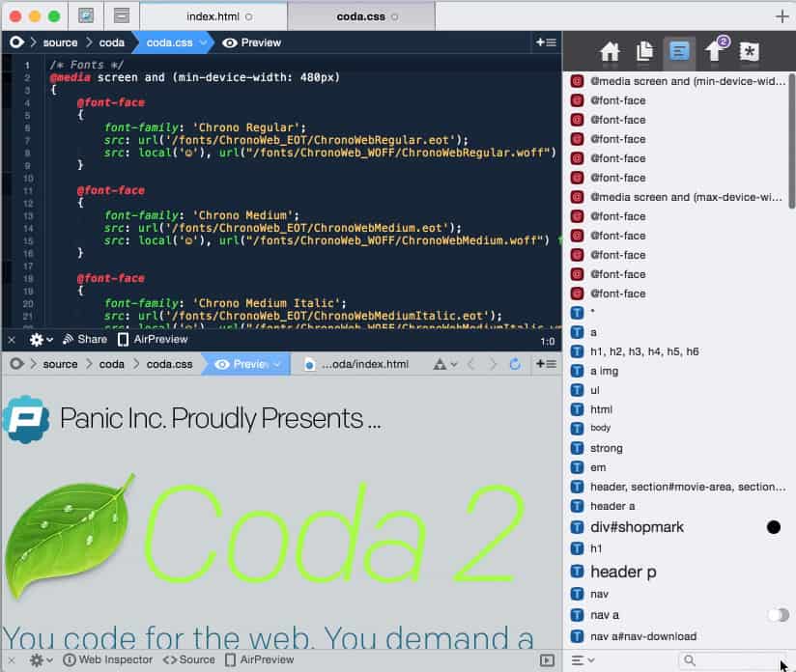
Task: Toggle the Preview eye in the editor path bar
Action: tap(230, 42)
